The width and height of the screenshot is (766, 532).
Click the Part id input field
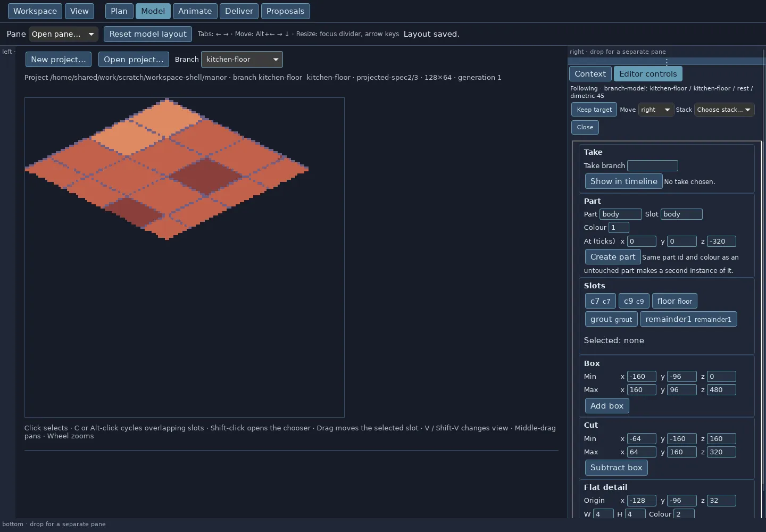621,214
